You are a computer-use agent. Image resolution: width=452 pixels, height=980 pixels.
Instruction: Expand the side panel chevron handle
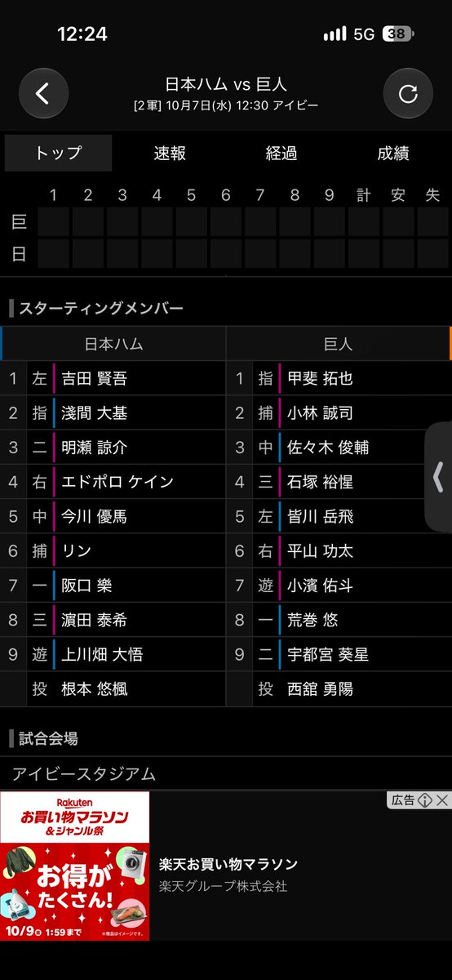tap(439, 478)
